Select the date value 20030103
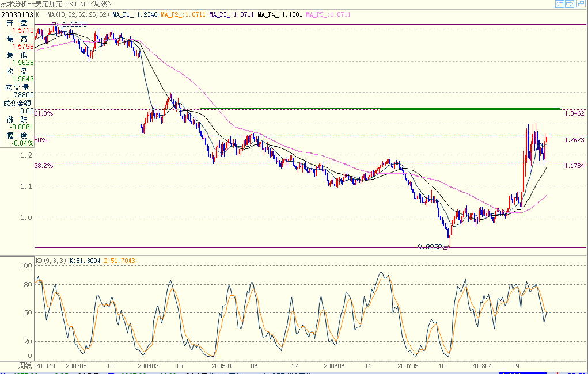Image resolution: width=588 pixels, height=374 pixels. 17,14
